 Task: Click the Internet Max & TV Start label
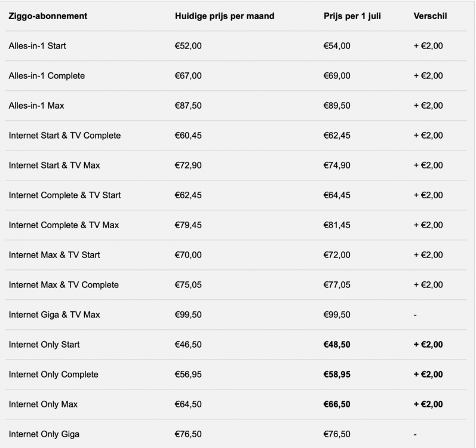pyautogui.click(x=54, y=255)
